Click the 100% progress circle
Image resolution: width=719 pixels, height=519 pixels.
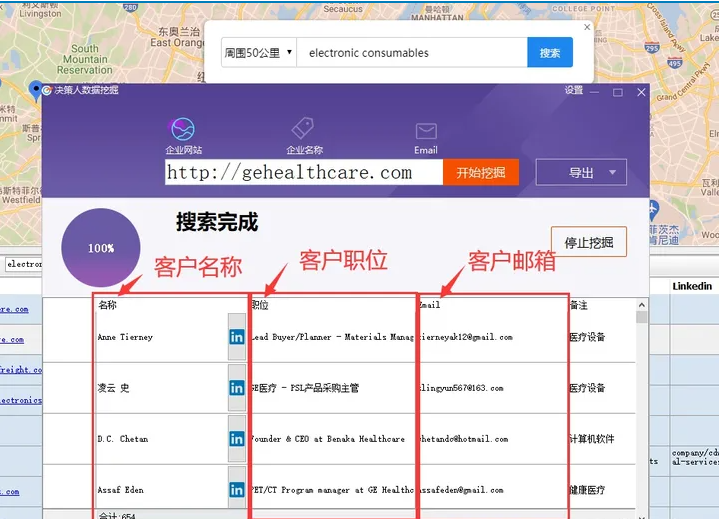(101, 248)
